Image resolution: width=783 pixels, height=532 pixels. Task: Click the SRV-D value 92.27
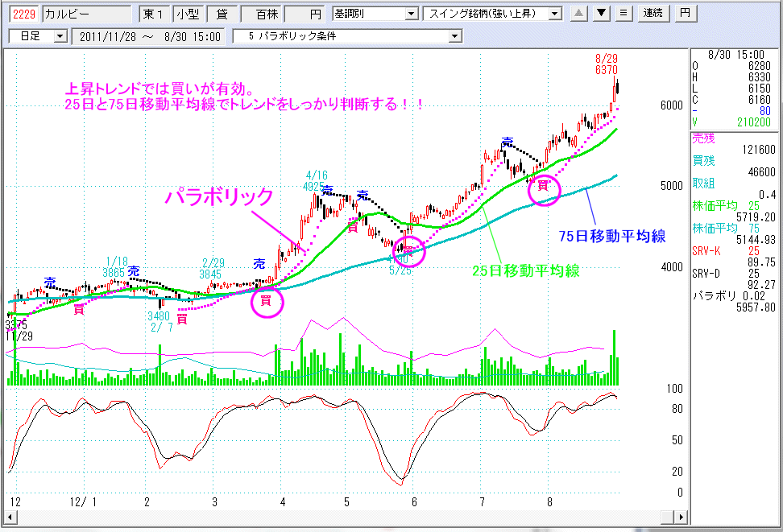[761, 284]
